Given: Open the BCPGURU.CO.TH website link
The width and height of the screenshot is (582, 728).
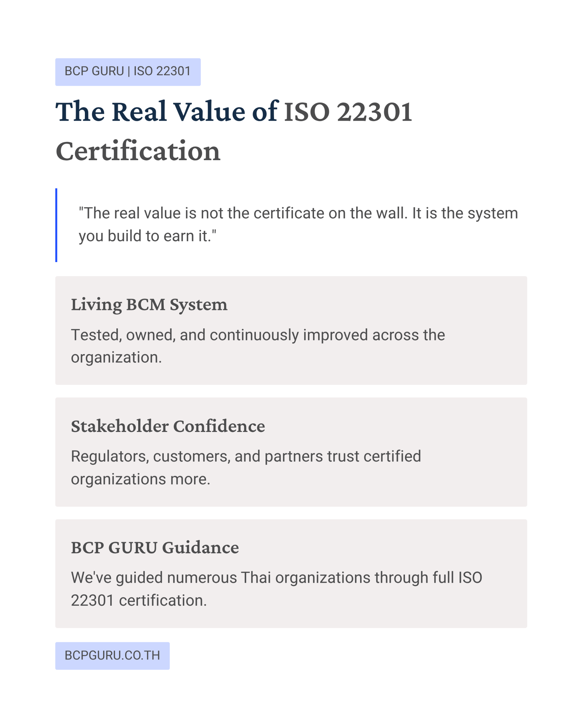Looking at the screenshot, I should [112, 656].
